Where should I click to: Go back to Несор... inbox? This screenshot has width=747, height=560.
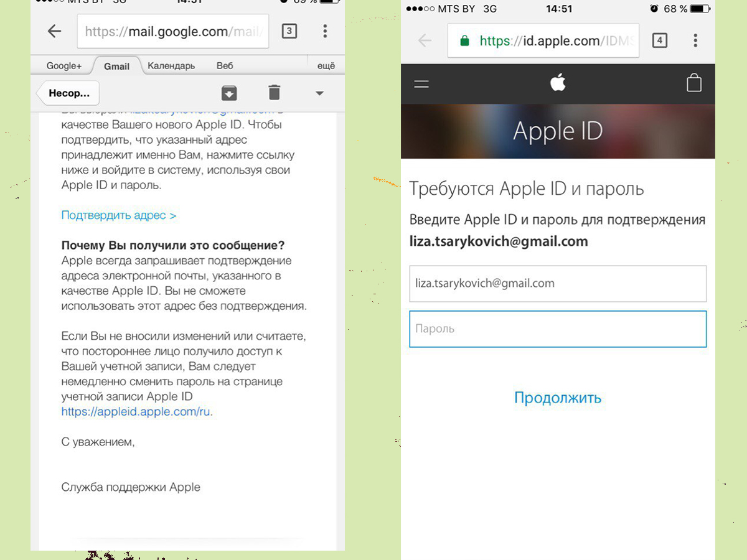pos(68,93)
